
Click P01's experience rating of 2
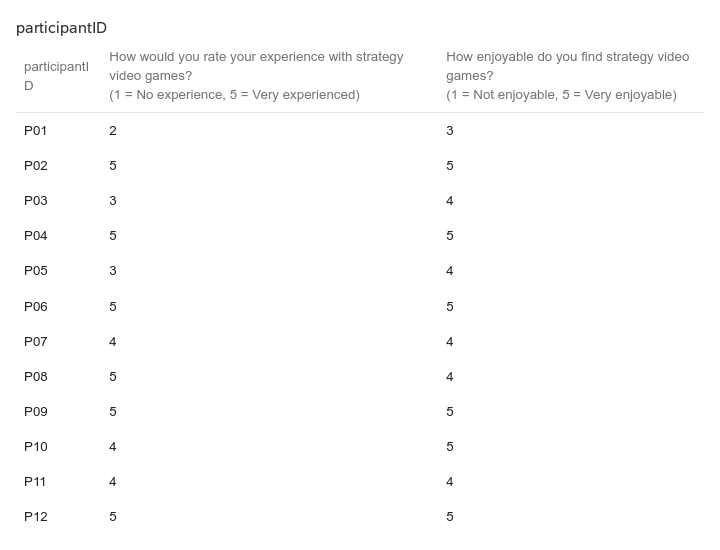(x=113, y=131)
